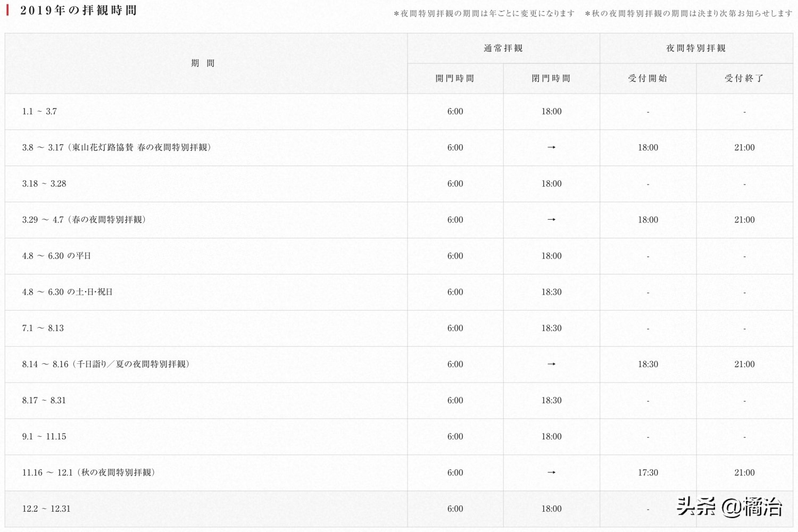Click the "夜間特別拝観" table group header
Image resolution: width=798 pixels, height=532 pixels.
coord(696,48)
